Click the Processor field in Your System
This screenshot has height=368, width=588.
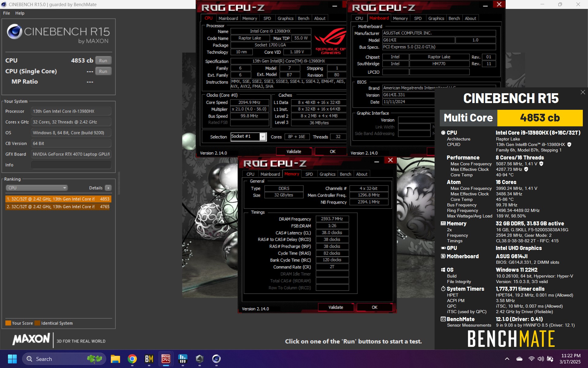pos(71,111)
